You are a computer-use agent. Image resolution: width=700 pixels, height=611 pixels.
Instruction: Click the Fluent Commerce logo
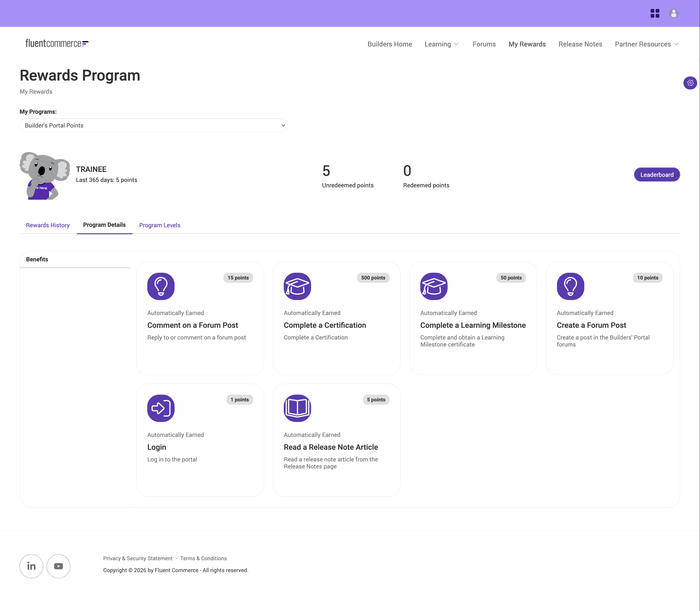click(x=57, y=43)
